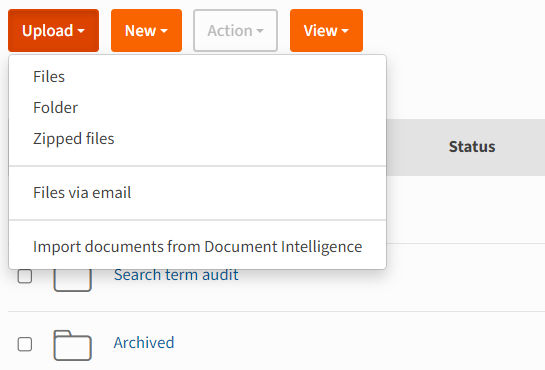Screen dimensions: 545x370
Task: Open the greyed-out Action dropdown
Action: [235, 31]
